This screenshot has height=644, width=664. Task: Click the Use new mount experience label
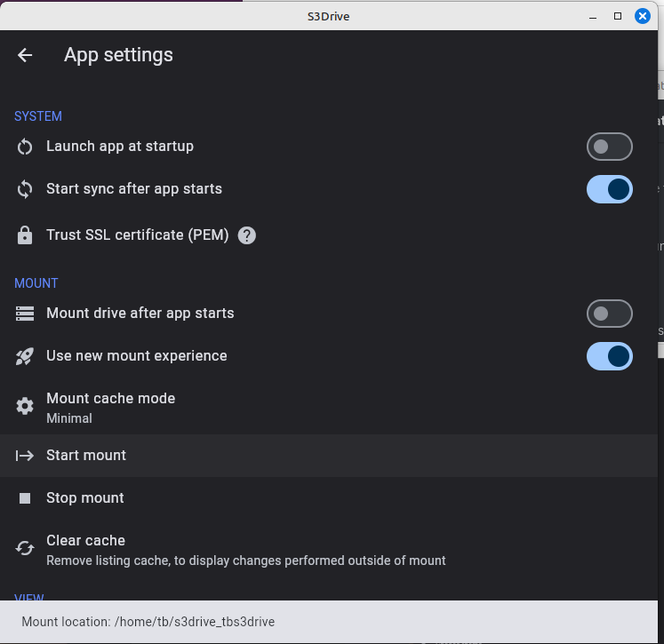(137, 356)
